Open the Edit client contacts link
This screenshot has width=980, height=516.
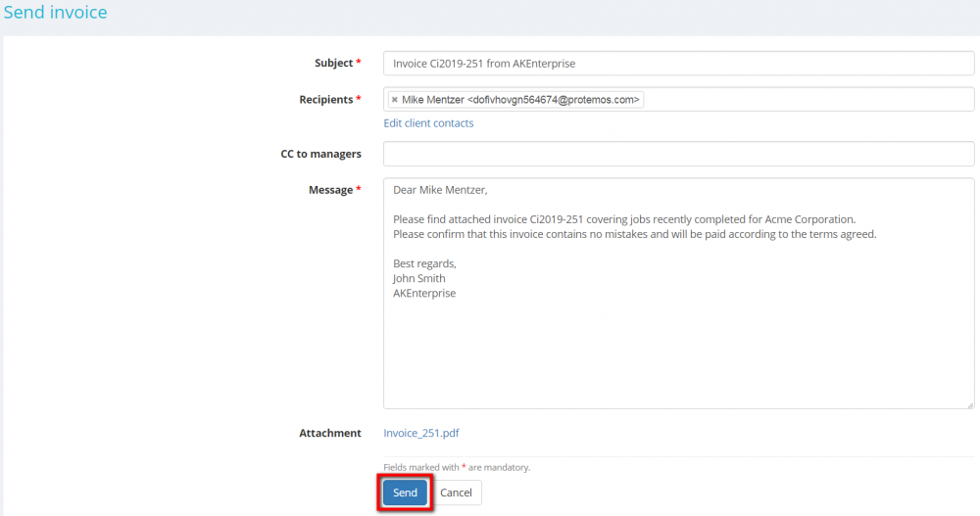[x=428, y=123]
